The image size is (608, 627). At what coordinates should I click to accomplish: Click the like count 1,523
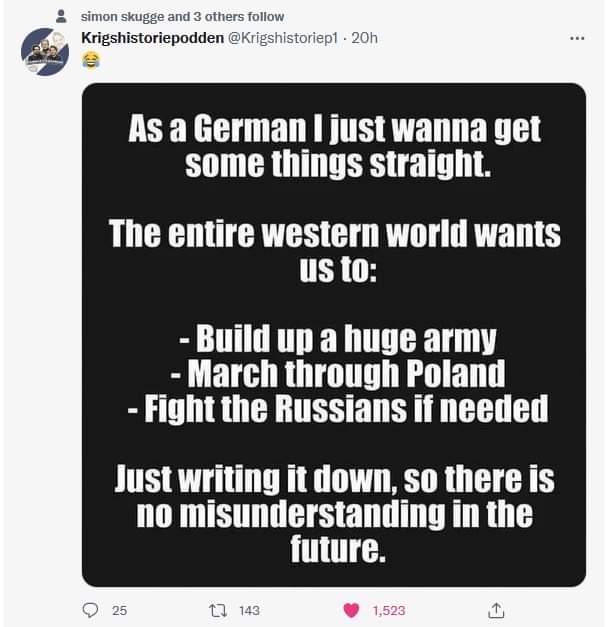pyautogui.click(x=389, y=610)
